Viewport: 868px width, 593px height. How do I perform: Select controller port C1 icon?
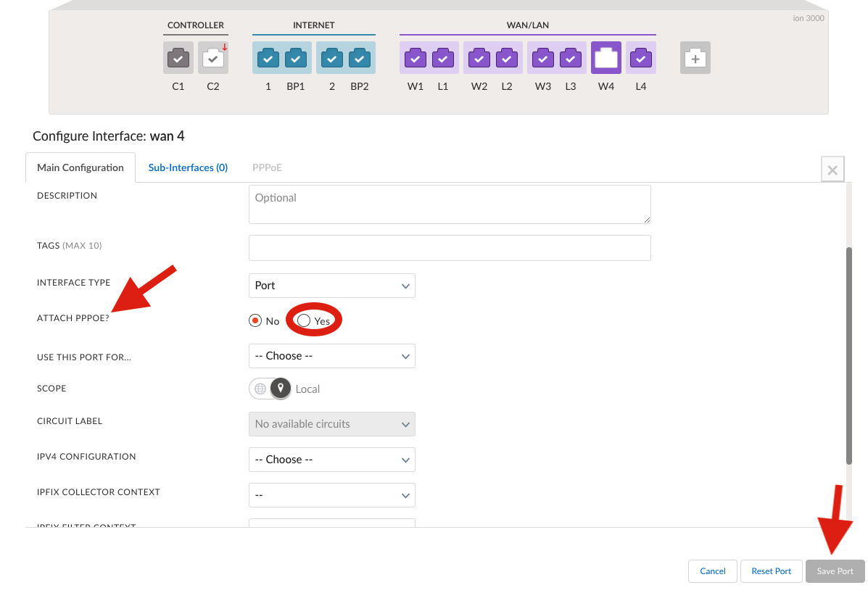tap(178, 58)
